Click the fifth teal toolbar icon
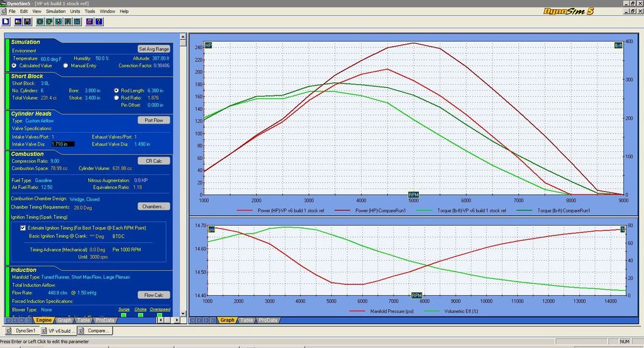Viewport: 644px width, 348px height. click(77, 21)
